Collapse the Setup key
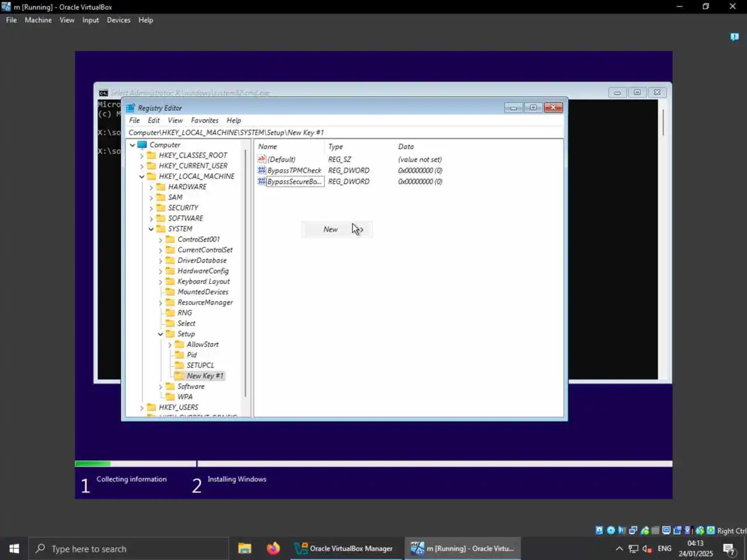 tap(160, 334)
